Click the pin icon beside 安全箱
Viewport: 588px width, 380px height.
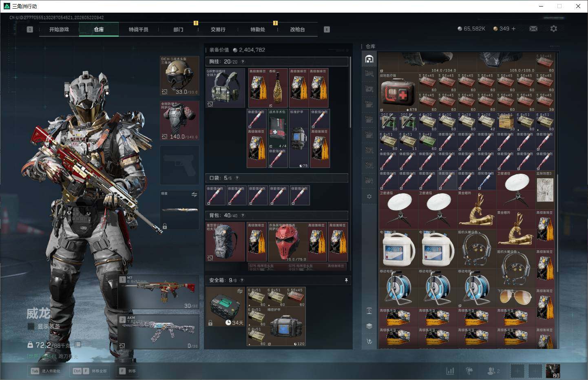346,280
